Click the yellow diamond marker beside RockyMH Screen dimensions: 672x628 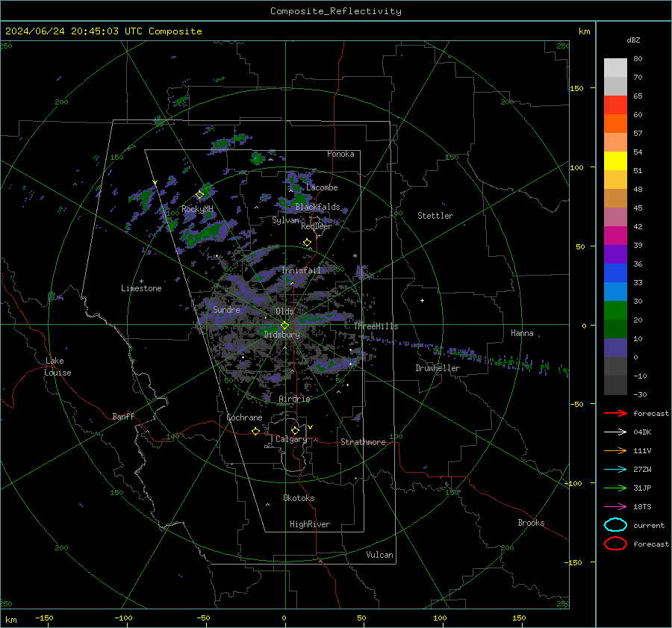pos(199,195)
